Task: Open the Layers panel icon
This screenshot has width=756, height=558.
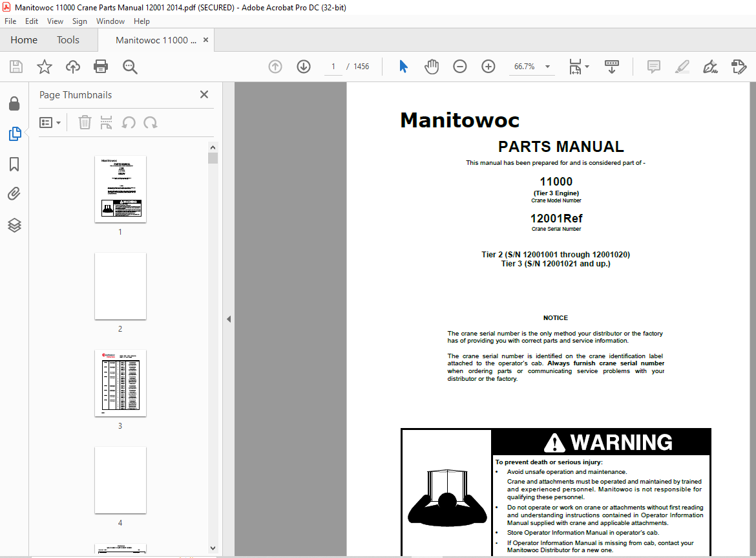Action: click(14, 225)
